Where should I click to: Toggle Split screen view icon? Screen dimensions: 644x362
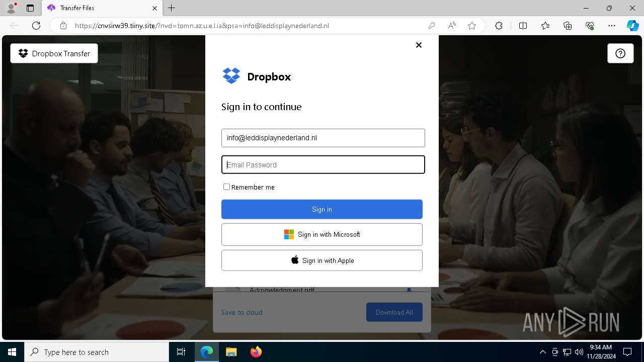pyautogui.click(x=523, y=26)
